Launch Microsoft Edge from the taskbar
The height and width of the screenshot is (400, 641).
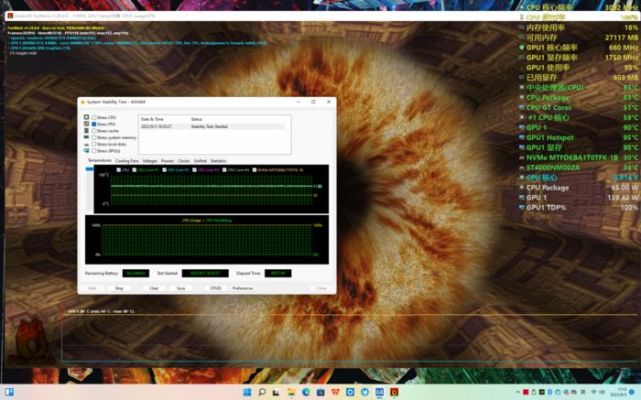click(306, 392)
